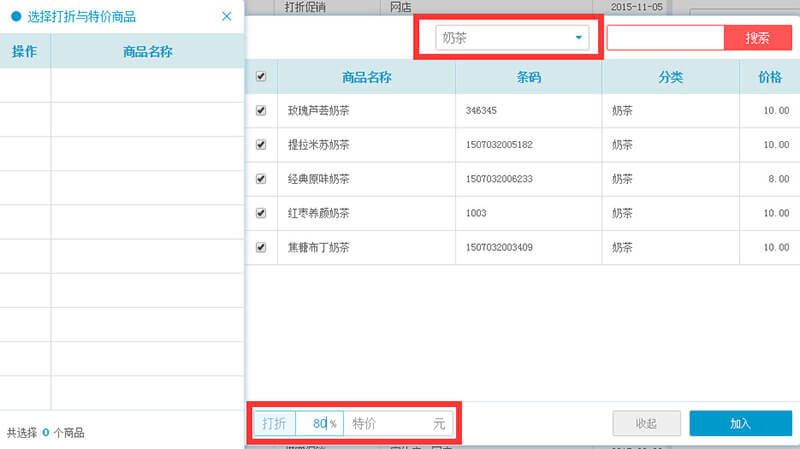Click the 条码 column header
The width and height of the screenshot is (800, 449).
pyautogui.click(x=529, y=77)
